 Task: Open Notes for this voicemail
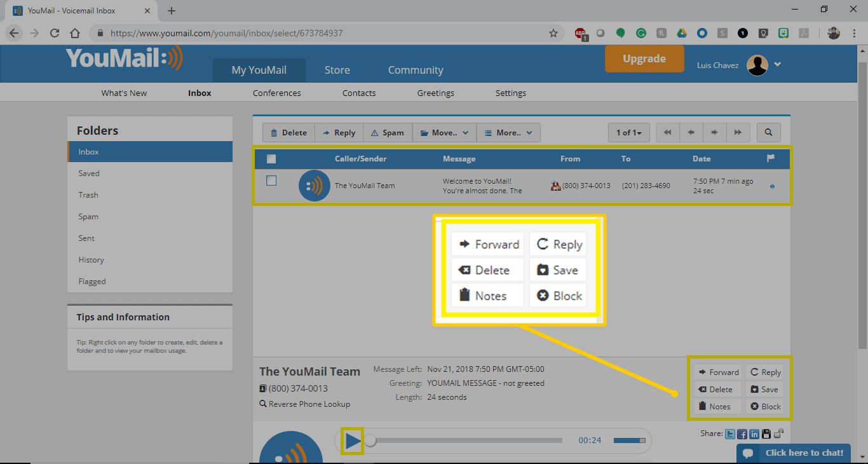(x=717, y=407)
